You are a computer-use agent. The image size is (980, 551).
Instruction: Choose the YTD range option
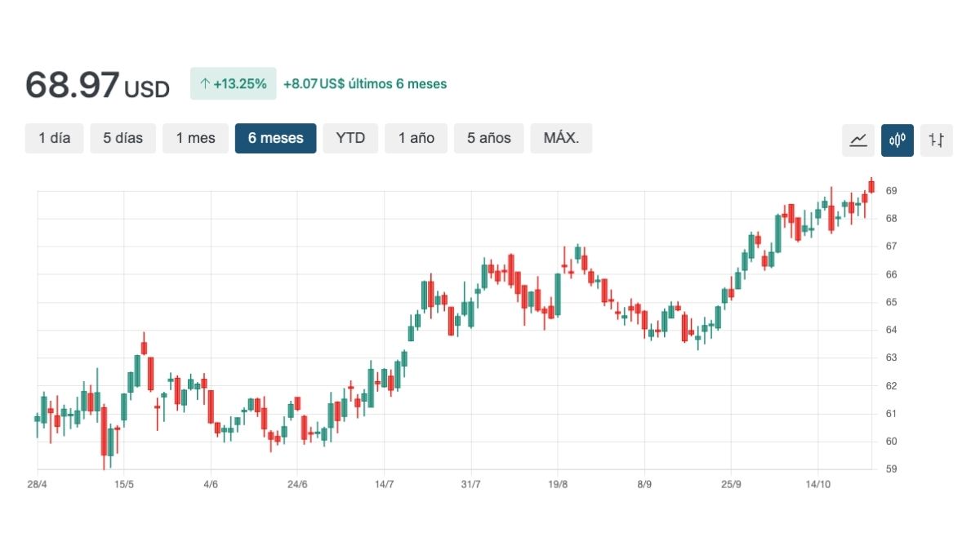pyautogui.click(x=350, y=138)
